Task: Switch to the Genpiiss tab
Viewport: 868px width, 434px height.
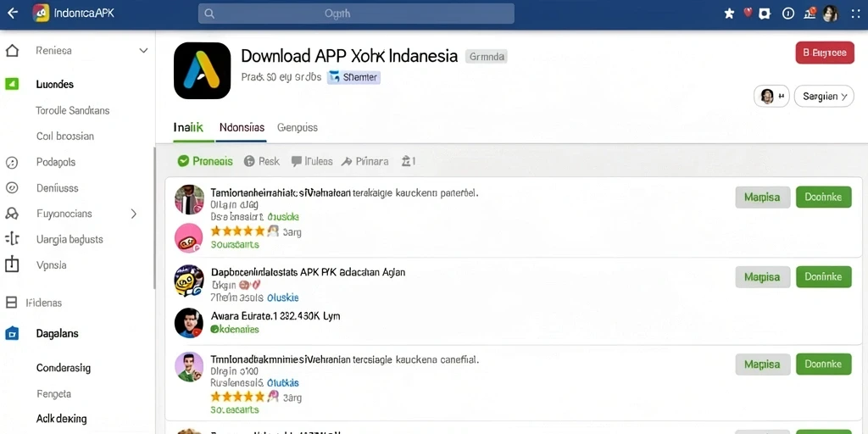Action: (298, 127)
